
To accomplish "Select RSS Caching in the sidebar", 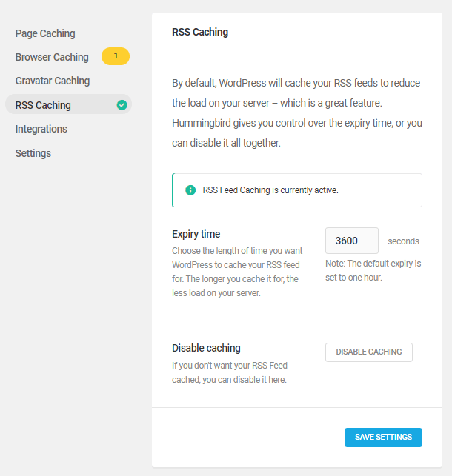I will pyautogui.click(x=68, y=104).
